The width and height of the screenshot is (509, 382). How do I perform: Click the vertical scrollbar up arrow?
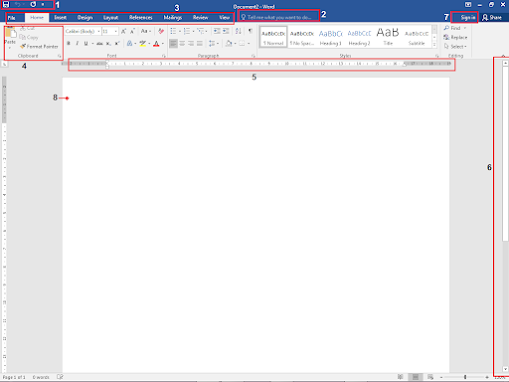click(x=505, y=63)
